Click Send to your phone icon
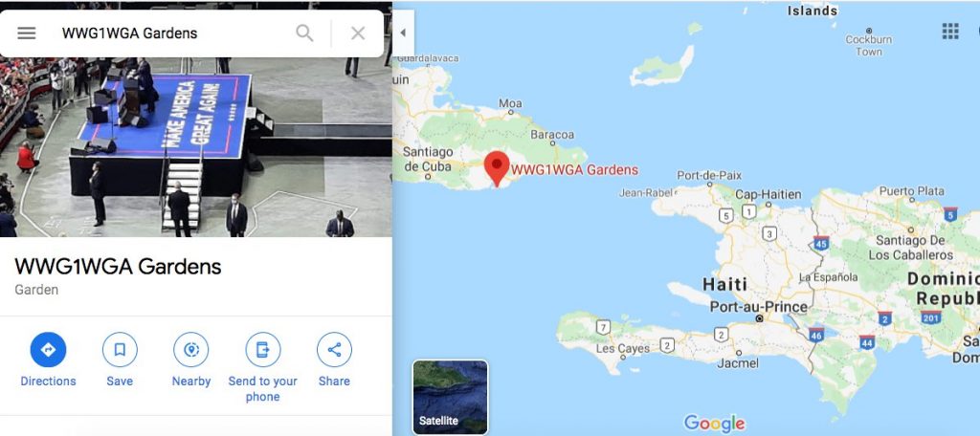Image resolution: width=980 pixels, height=436 pixels. [262, 350]
